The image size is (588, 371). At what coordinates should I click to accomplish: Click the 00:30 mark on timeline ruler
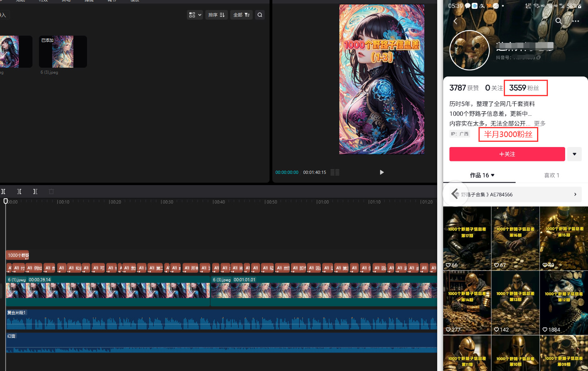167,202
